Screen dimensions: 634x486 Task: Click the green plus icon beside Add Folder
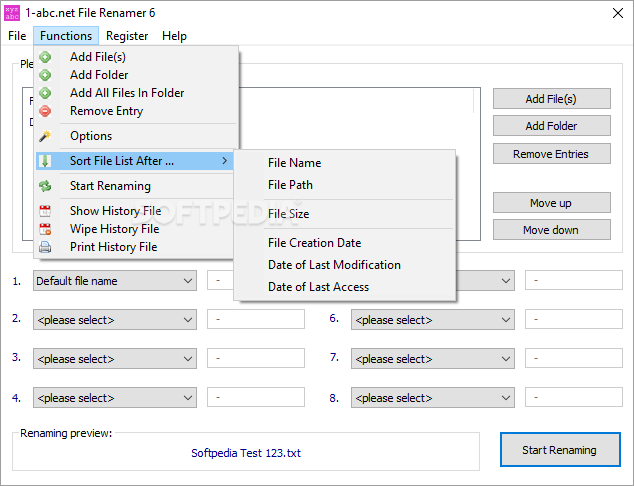tap(45, 75)
